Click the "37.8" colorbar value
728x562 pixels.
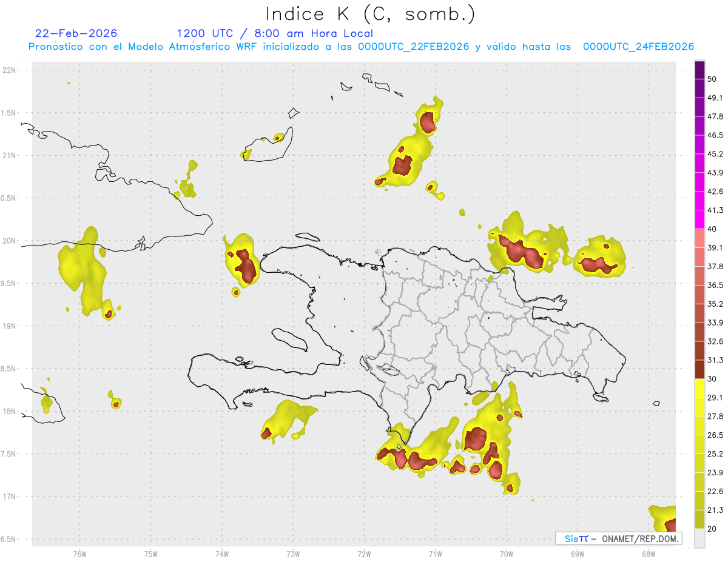coord(715,266)
